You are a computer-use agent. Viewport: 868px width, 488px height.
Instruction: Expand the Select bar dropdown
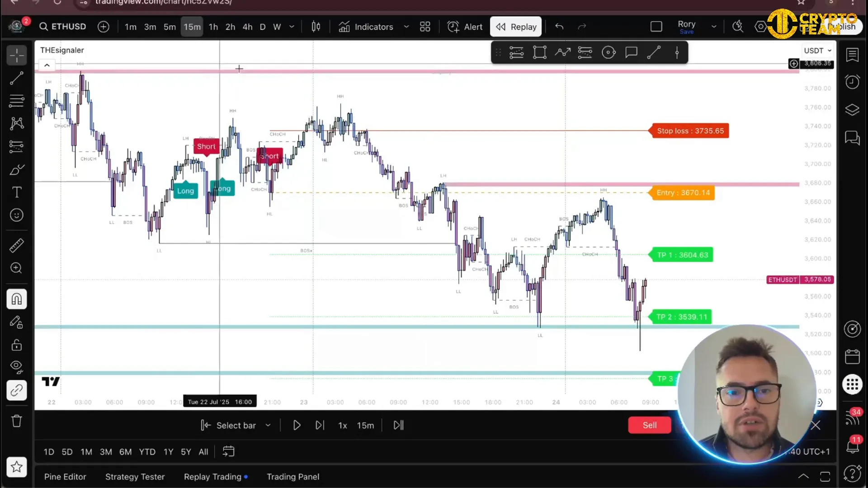[x=268, y=425]
